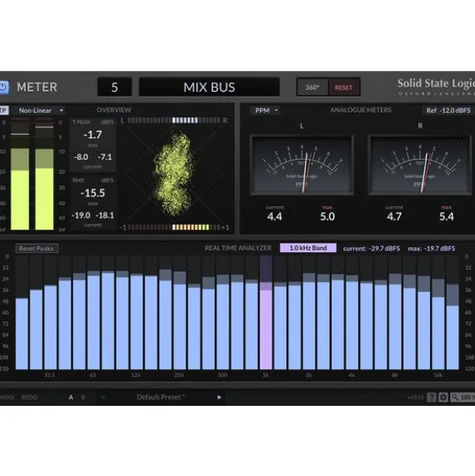475x476 pixels.
Task: Click the L-R balance meter strip
Action: 174,121
